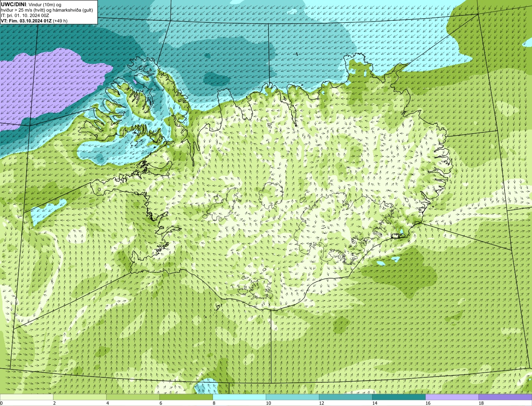Screen dimensions: 532x406
Task: Click the 0–2 m/s pale yellow legend swatch
Action: 27,397
